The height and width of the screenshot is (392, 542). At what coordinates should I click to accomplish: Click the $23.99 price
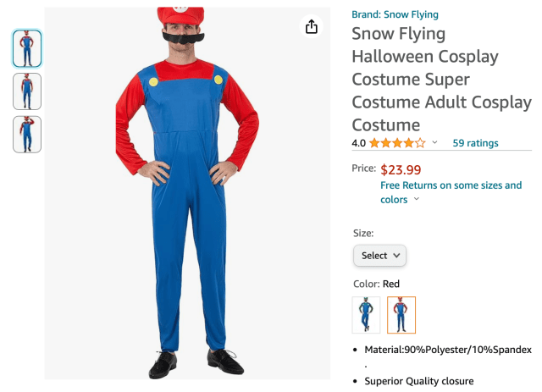[x=402, y=169]
